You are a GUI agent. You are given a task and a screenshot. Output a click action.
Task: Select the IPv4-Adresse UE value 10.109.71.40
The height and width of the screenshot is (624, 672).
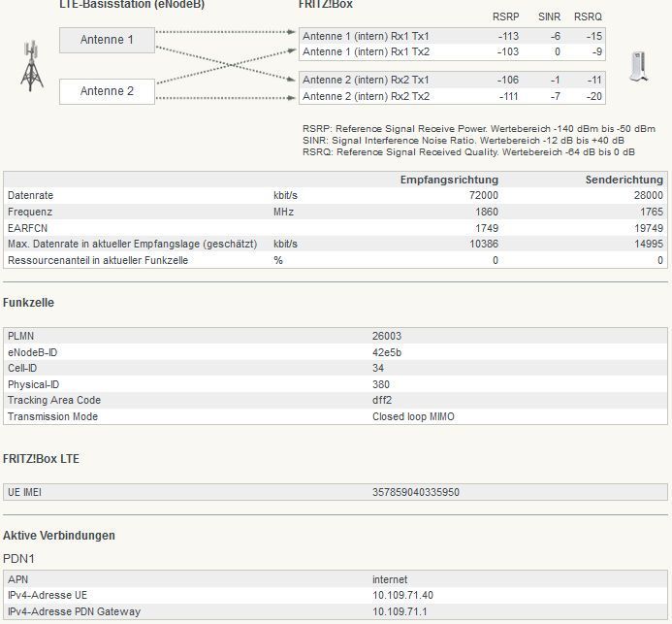(x=403, y=595)
